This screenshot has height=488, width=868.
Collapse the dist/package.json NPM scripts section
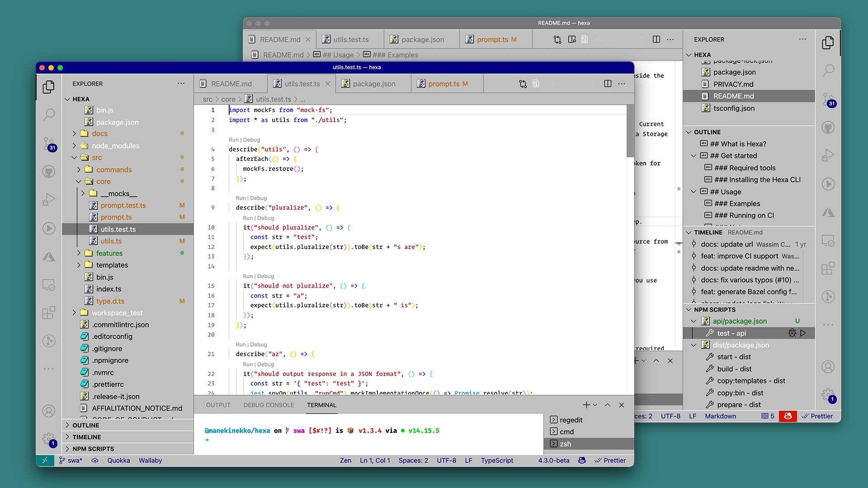pos(694,344)
